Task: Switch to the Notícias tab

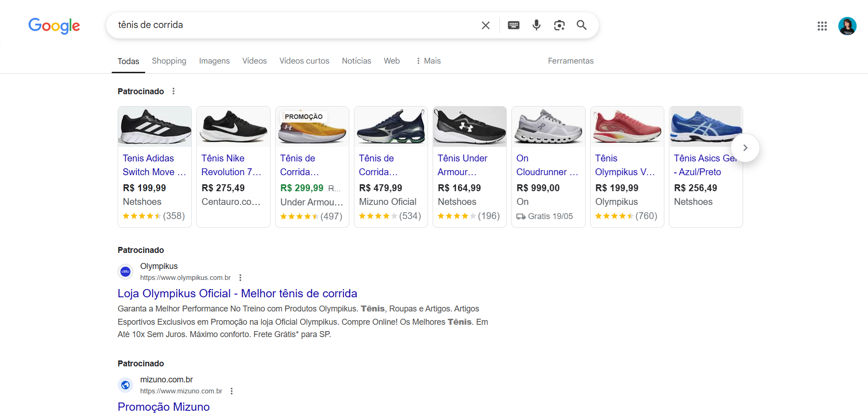Action: [357, 61]
